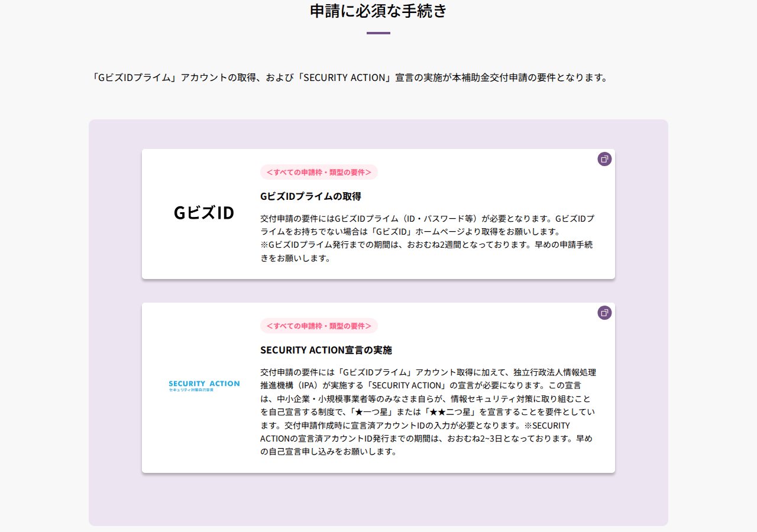Click the requirement tag above SECURITY ACTION宣言の実施
The width and height of the screenshot is (757, 532).
click(319, 326)
